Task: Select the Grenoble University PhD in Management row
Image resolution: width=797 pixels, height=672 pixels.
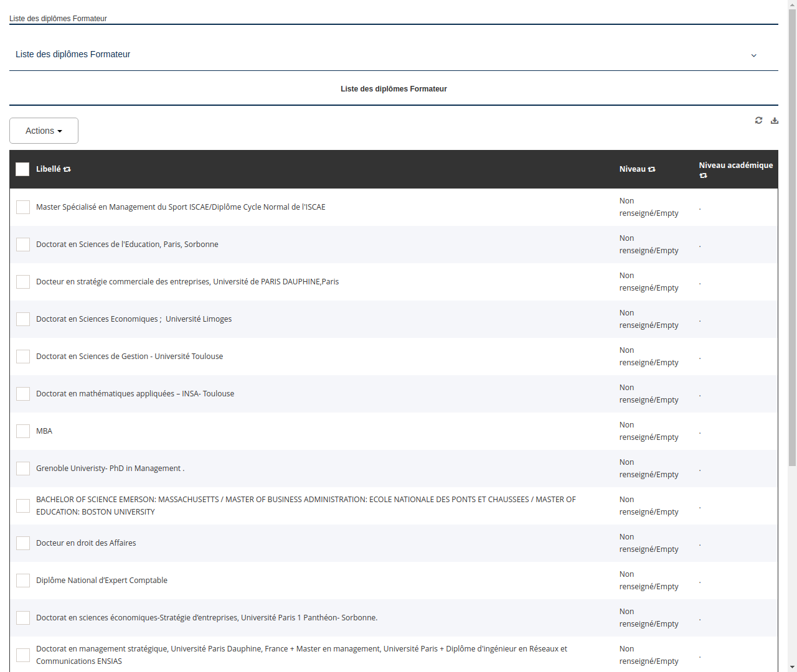Action: [110, 468]
